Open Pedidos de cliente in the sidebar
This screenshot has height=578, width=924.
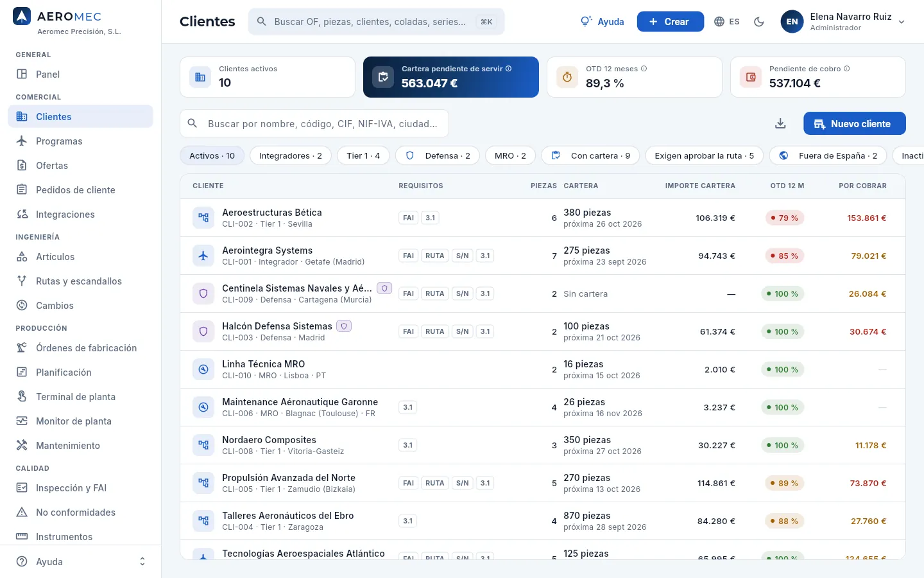(80, 190)
